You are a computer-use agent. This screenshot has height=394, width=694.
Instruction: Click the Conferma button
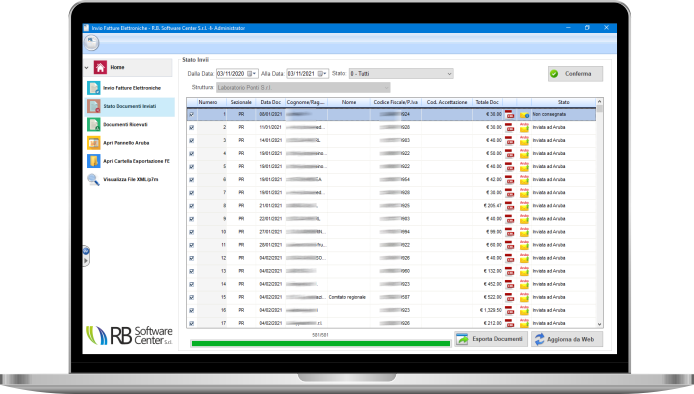click(x=575, y=74)
